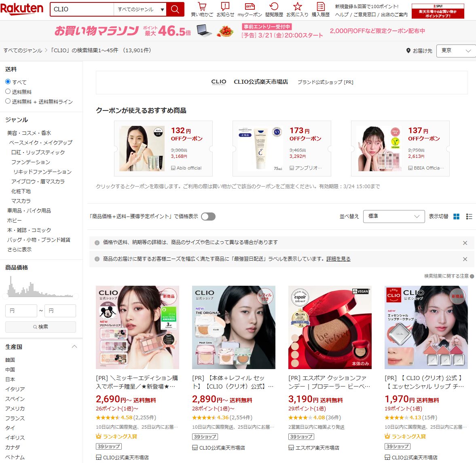Click shop icon beside エスポア楽天市場店
Screen dimensions: 476x463
point(291,448)
